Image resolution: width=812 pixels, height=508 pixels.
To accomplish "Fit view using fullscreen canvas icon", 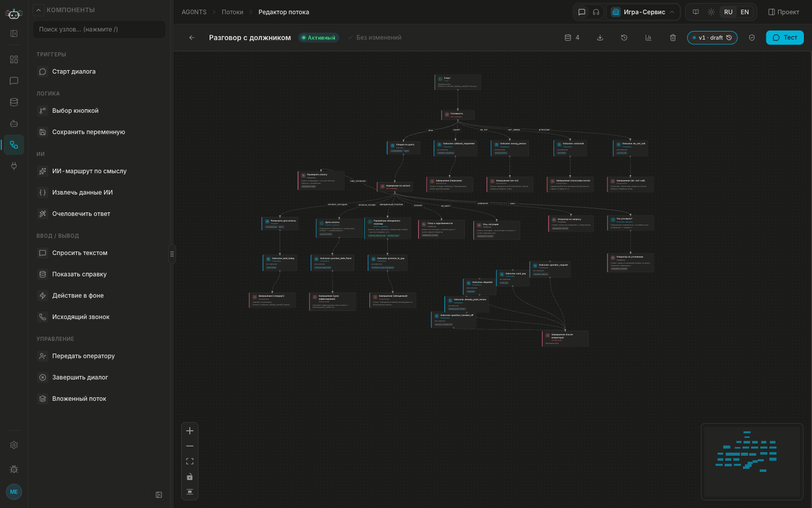I will point(190,461).
